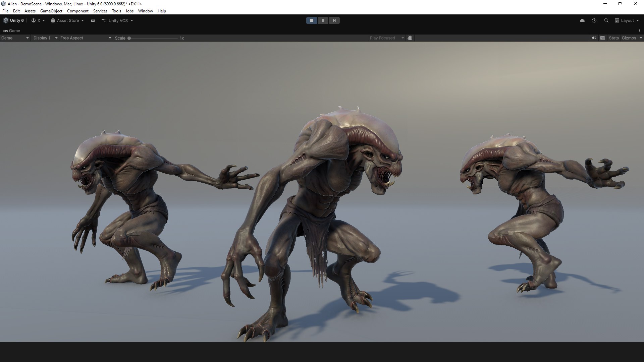This screenshot has height=362, width=644.
Task: Open the undo History icon
Action: tap(594, 20)
